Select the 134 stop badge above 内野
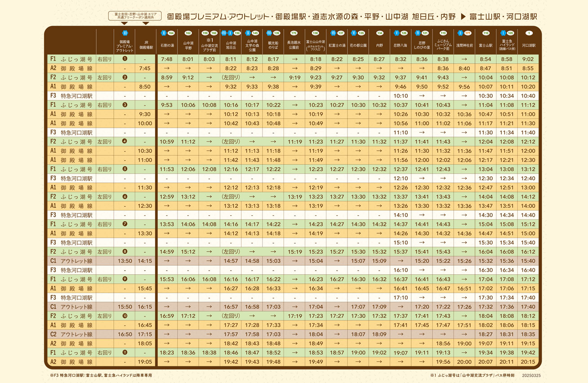 point(380,33)
